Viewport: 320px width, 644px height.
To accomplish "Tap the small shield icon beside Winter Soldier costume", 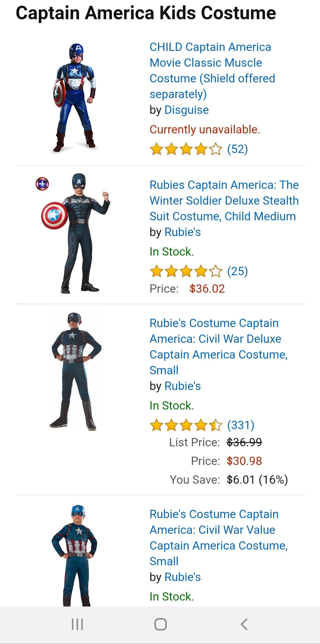I will click(42, 184).
